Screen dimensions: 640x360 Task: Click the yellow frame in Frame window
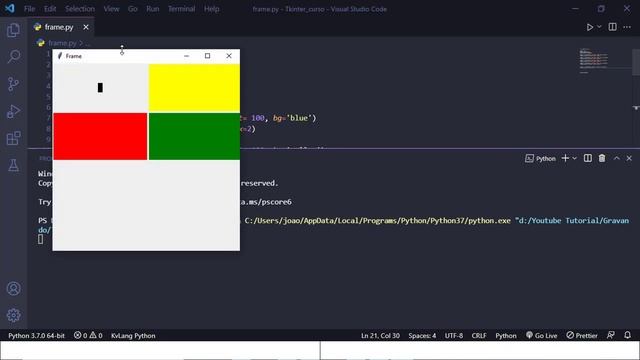pos(194,87)
